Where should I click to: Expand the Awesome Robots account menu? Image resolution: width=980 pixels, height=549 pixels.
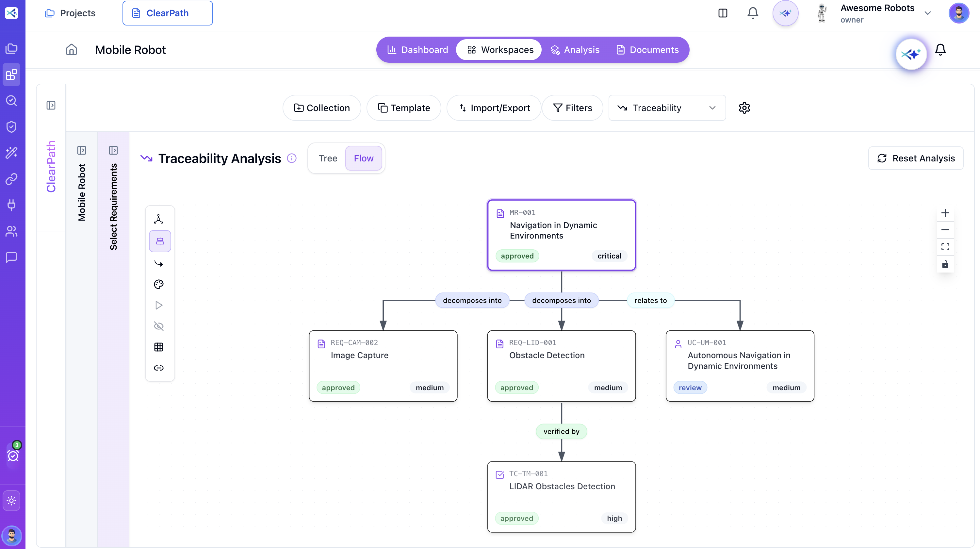pos(927,13)
